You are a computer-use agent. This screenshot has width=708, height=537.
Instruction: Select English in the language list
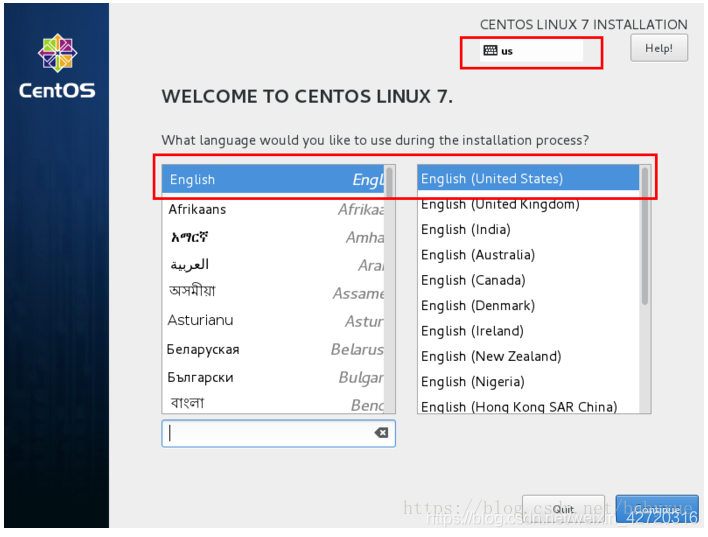tap(274, 179)
